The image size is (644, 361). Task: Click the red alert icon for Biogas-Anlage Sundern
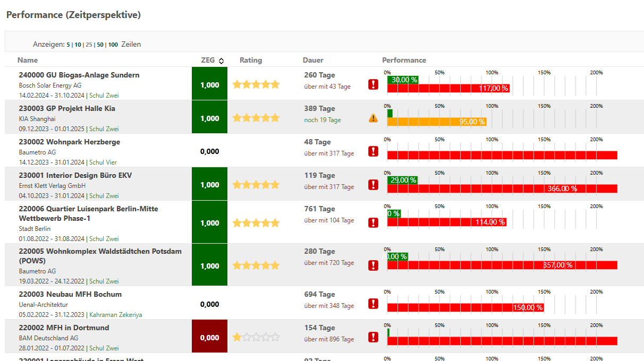click(x=373, y=84)
